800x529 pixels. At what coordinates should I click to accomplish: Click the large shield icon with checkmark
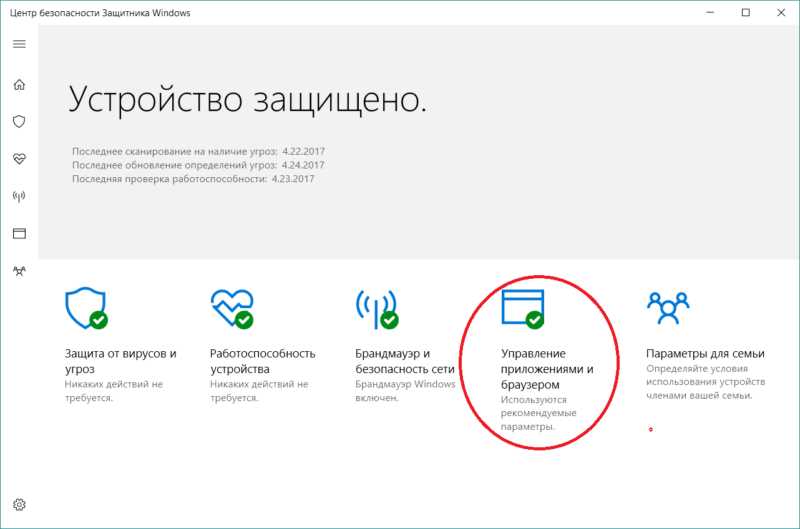[x=86, y=308]
